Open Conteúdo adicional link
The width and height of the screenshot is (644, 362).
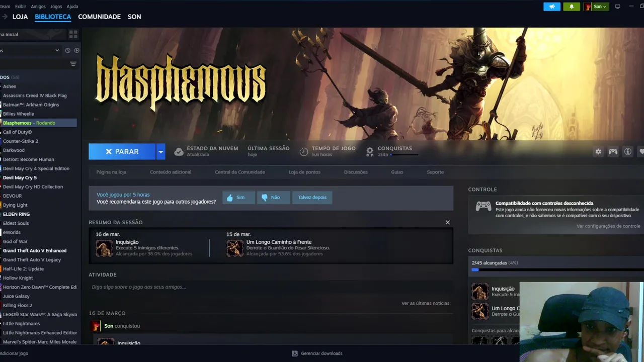pos(171,172)
